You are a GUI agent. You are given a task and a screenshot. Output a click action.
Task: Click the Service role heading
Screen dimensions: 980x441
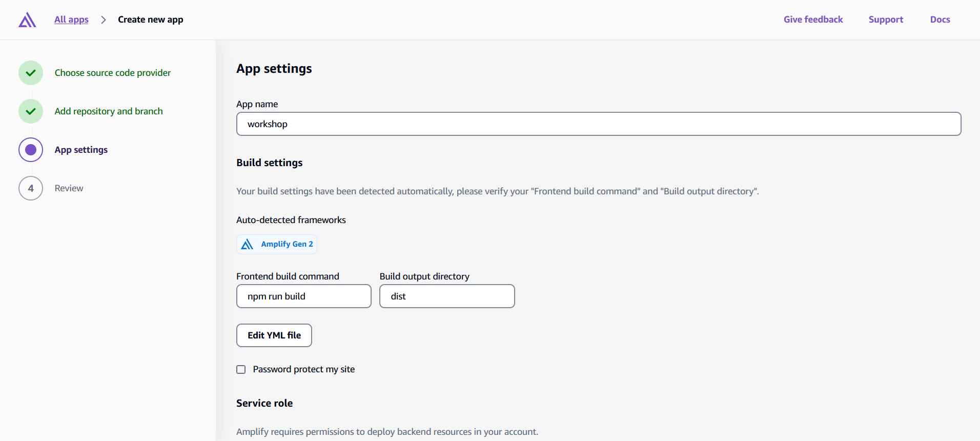pos(264,403)
